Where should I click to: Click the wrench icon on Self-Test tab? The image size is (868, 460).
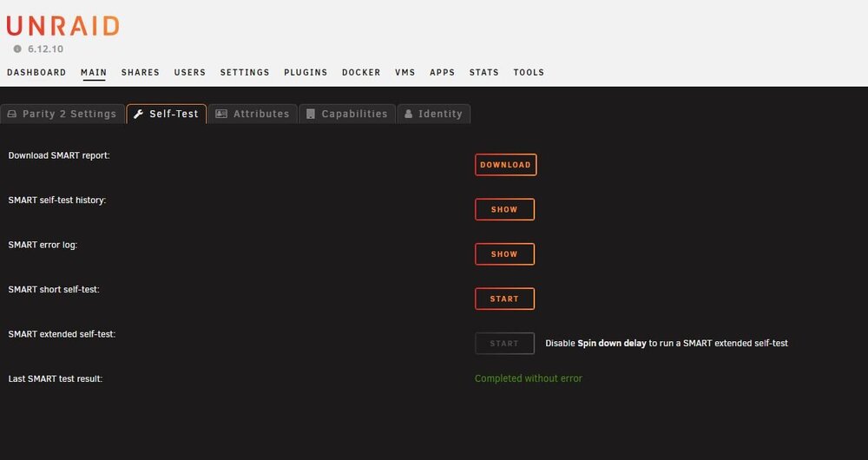(x=138, y=114)
